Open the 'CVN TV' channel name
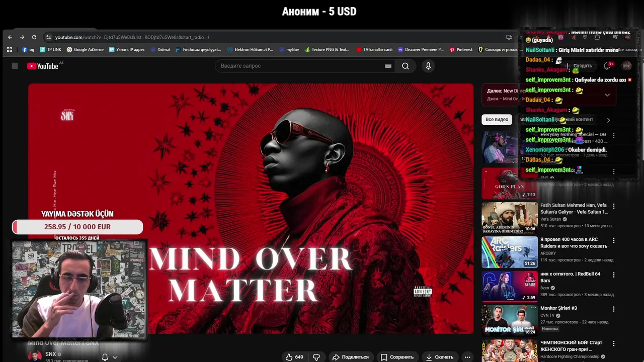 (x=547, y=315)
